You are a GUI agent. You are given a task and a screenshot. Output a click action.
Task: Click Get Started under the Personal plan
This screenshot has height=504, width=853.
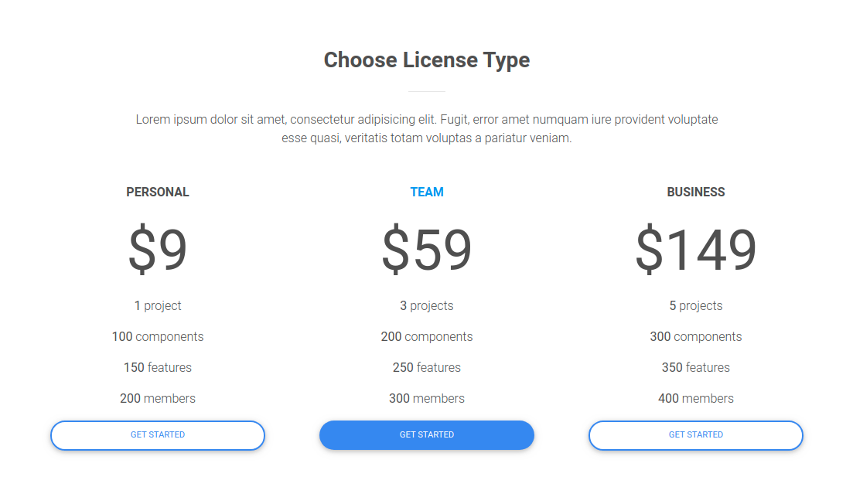pos(158,435)
